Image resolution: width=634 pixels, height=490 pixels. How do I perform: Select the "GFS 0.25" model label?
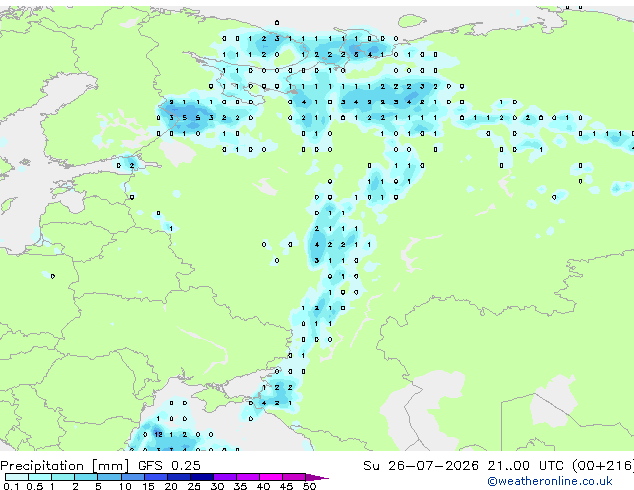(x=169, y=466)
